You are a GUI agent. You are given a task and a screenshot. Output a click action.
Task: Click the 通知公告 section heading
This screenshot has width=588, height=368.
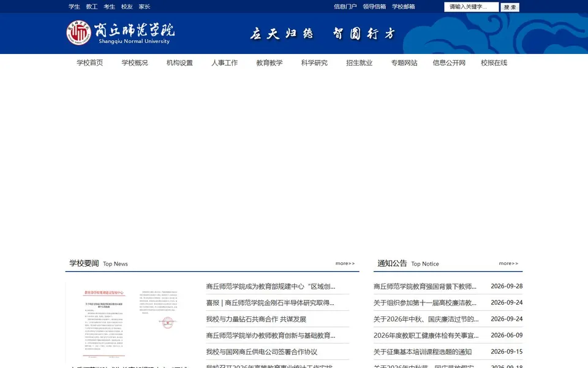(x=392, y=263)
